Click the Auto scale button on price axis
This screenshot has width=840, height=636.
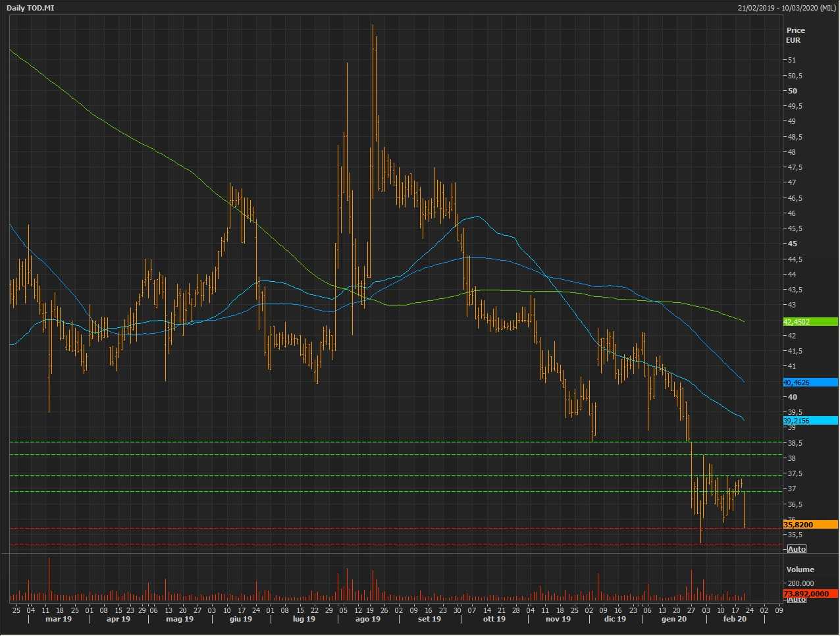797,549
